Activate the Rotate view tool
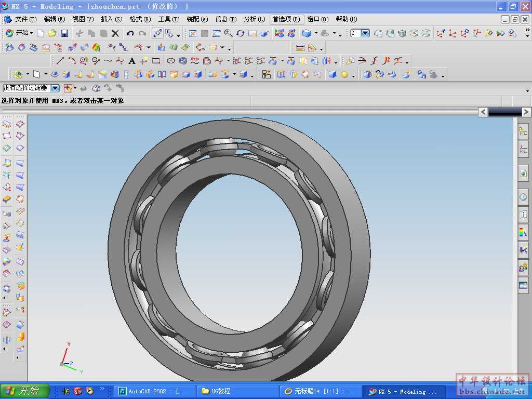 coord(241,33)
